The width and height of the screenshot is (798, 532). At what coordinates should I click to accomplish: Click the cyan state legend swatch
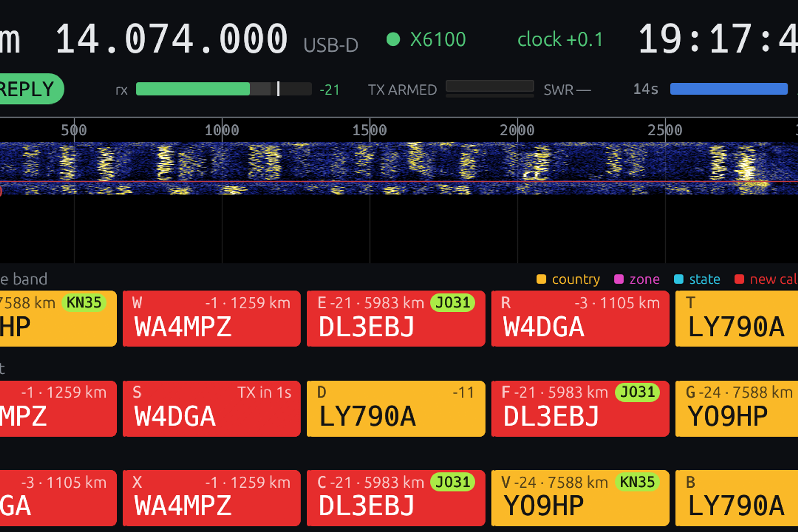point(679,279)
